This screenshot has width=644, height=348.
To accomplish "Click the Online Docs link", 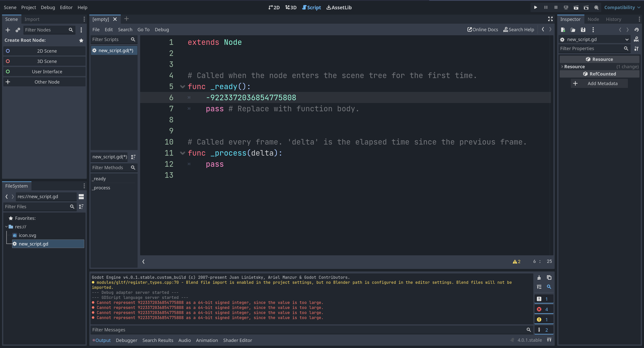I will [482, 29].
